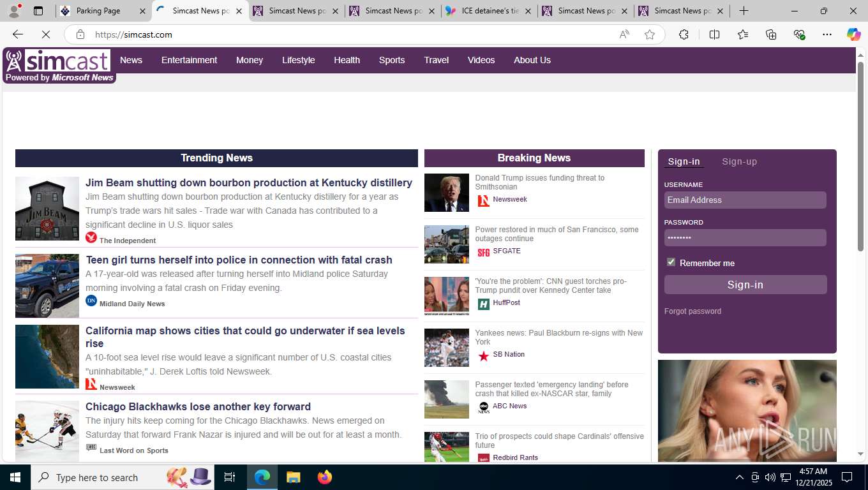Click The Independent source icon
The width and height of the screenshot is (868, 490).
[x=91, y=237]
